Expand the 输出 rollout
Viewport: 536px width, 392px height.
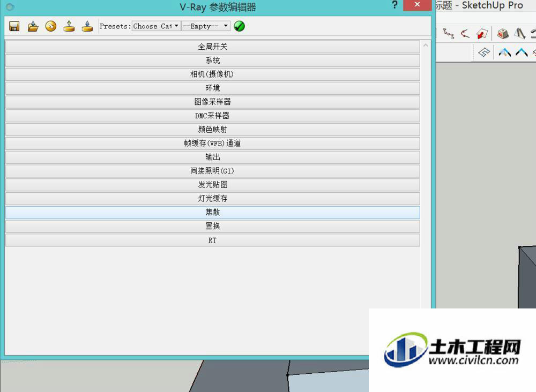[x=213, y=157]
